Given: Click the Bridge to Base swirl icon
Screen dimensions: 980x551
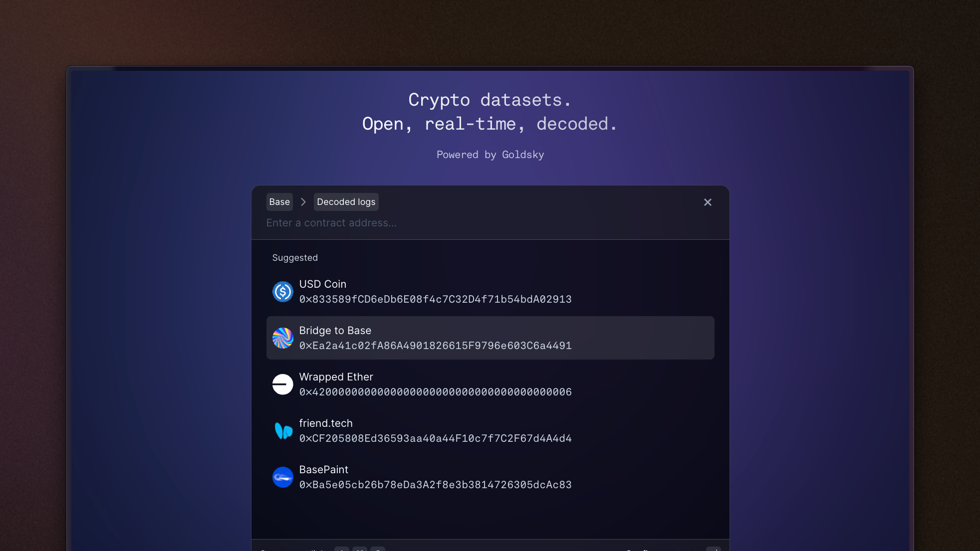Looking at the screenshot, I should [282, 338].
